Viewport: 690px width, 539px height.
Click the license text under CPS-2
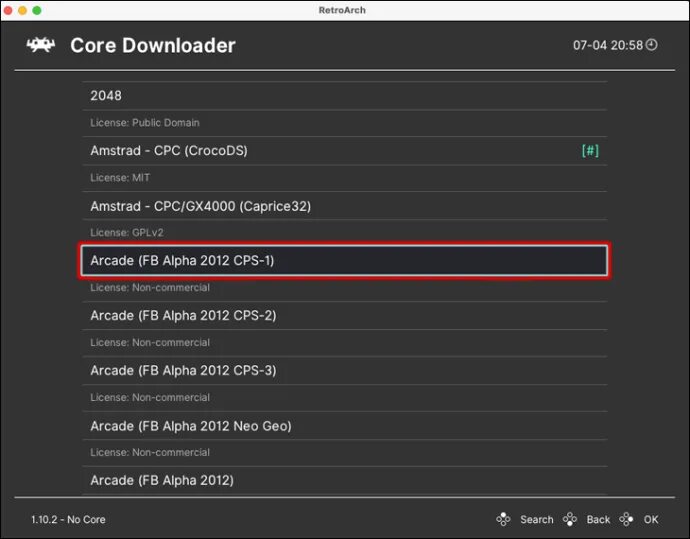point(150,343)
